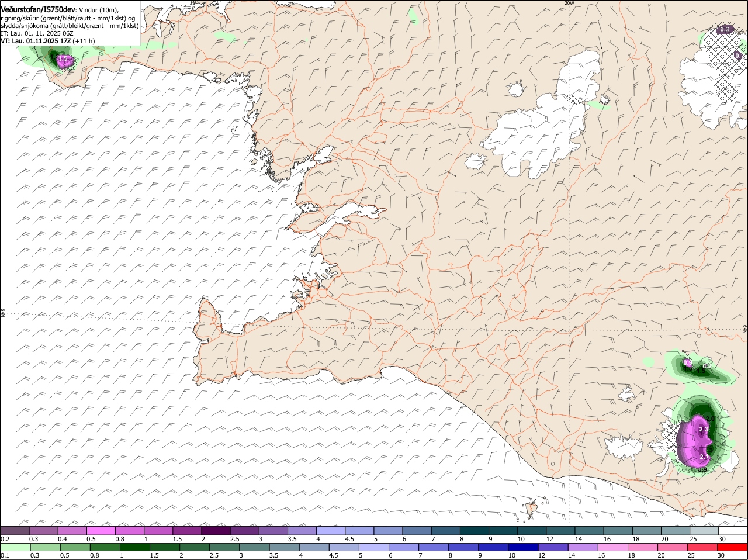The image size is (748, 560).
Task: Pick top-row legend swatch beginning at 6
Action: tap(417, 530)
